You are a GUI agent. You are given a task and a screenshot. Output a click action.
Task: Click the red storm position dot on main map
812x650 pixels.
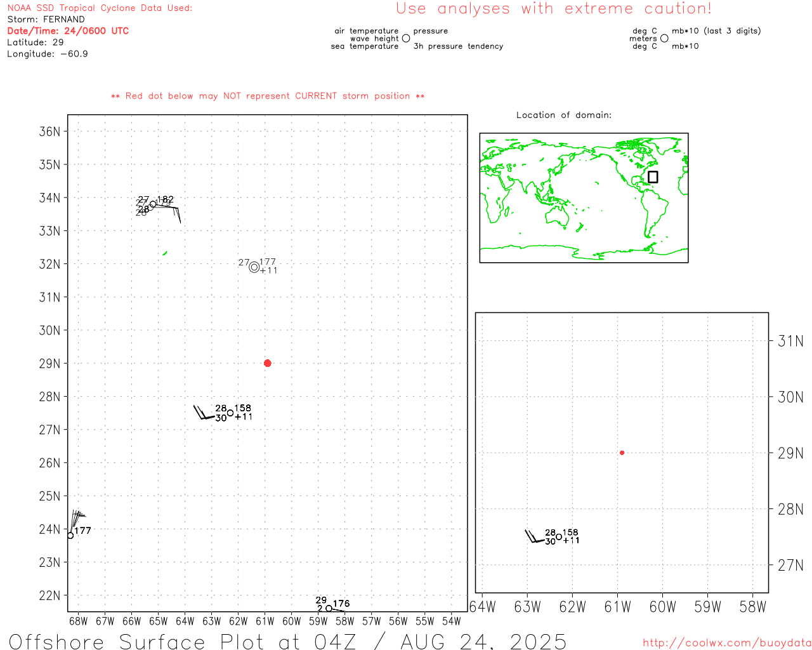pyautogui.click(x=267, y=363)
